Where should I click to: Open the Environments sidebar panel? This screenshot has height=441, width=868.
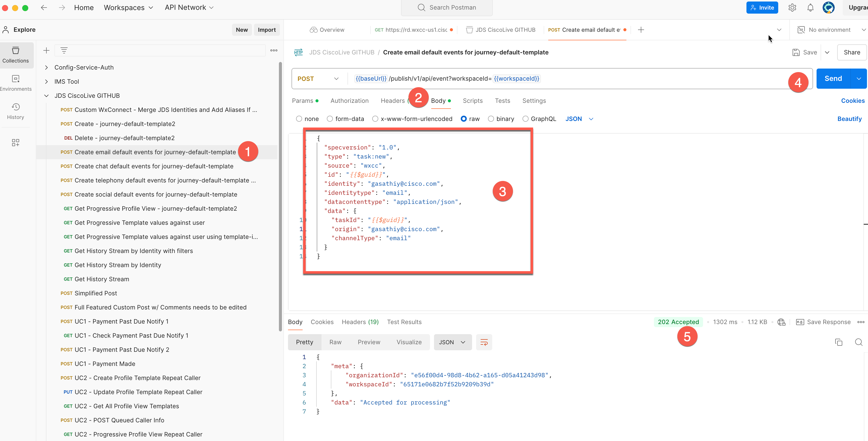tap(15, 83)
